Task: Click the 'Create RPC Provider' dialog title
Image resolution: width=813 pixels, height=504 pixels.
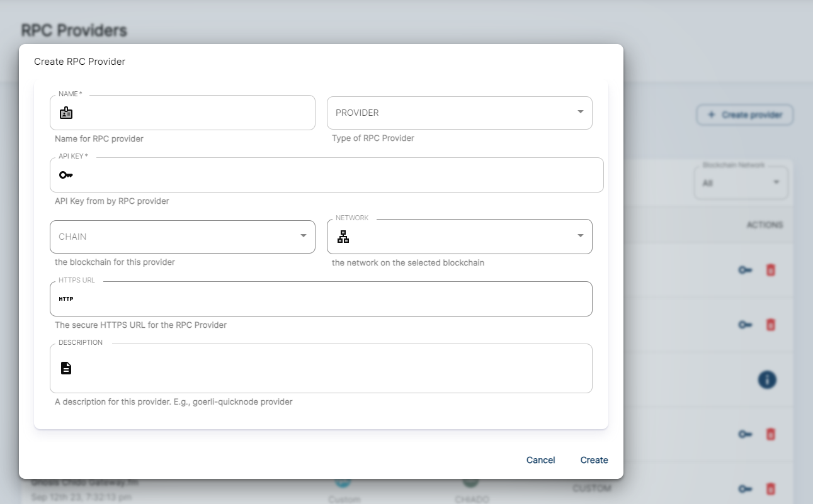Action: 80,62
